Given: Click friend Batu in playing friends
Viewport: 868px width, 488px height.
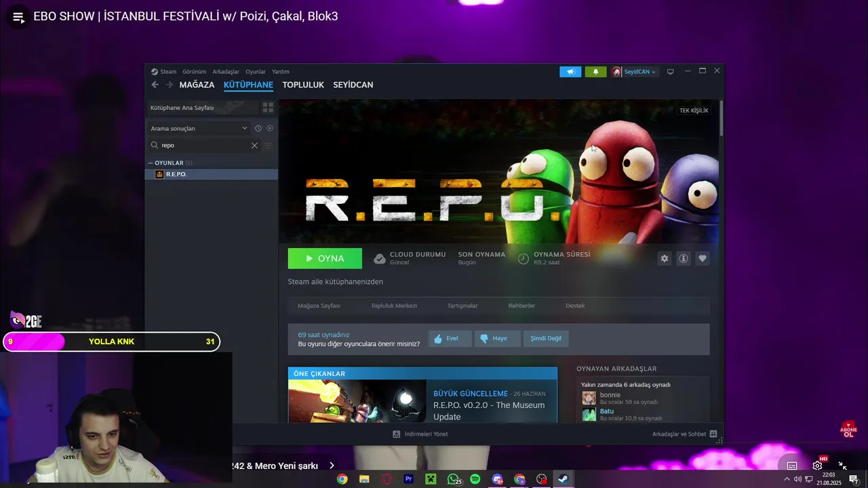Looking at the screenshot, I should coord(606,411).
